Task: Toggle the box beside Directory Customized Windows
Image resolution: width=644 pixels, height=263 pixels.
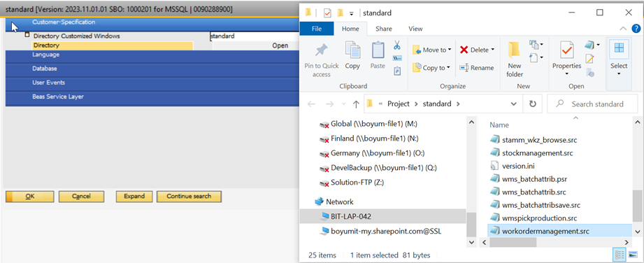Action: pyautogui.click(x=27, y=34)
